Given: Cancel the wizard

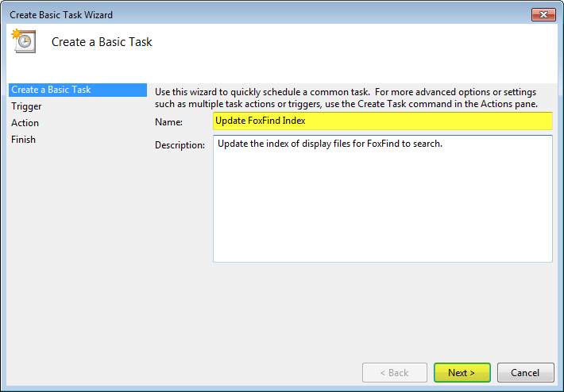Looking at the screenshot, I should pos(525,373).
